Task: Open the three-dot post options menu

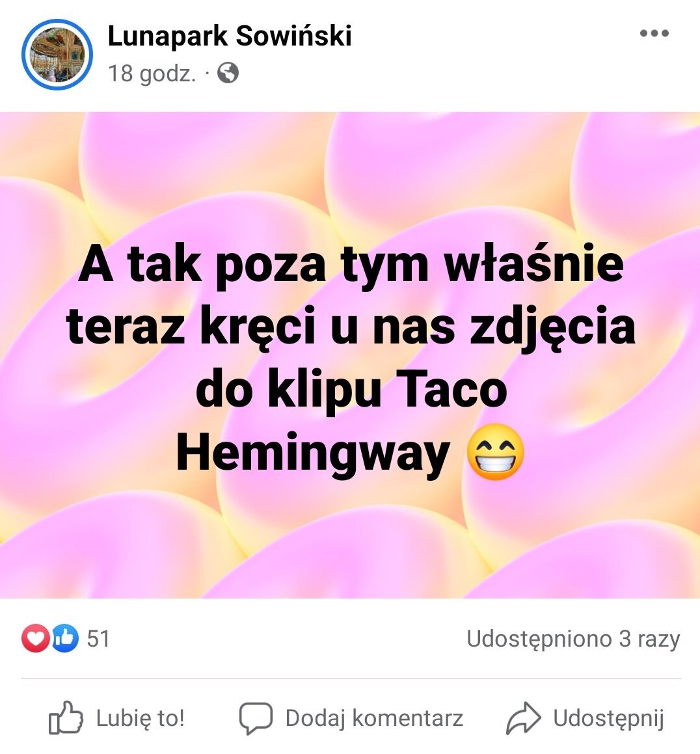Action: point(654,33)
